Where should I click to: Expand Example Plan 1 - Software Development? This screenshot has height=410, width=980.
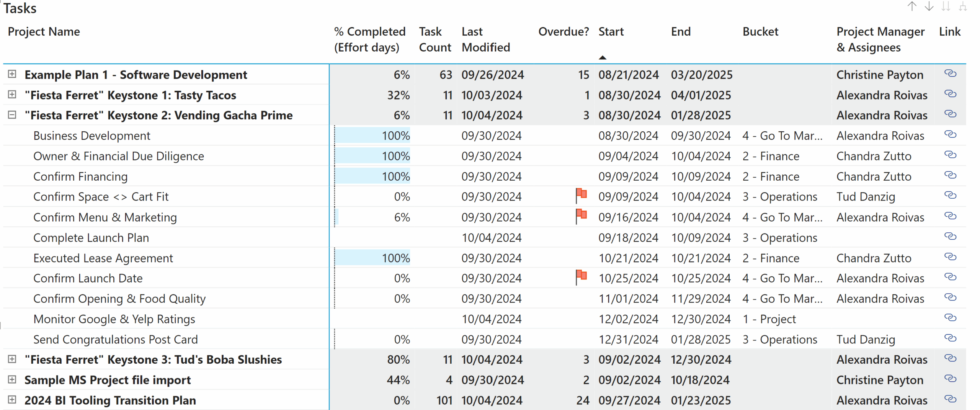pyautogui.click(x=12, y=74)
